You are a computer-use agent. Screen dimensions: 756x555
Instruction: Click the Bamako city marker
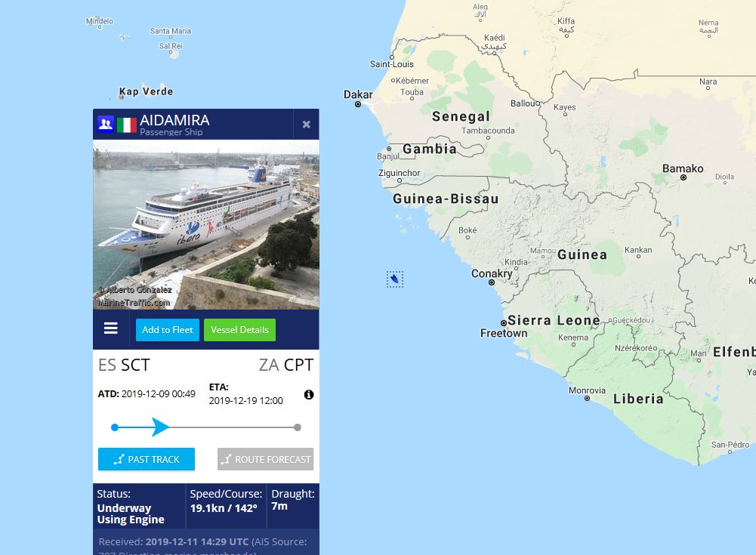point(683,177)
